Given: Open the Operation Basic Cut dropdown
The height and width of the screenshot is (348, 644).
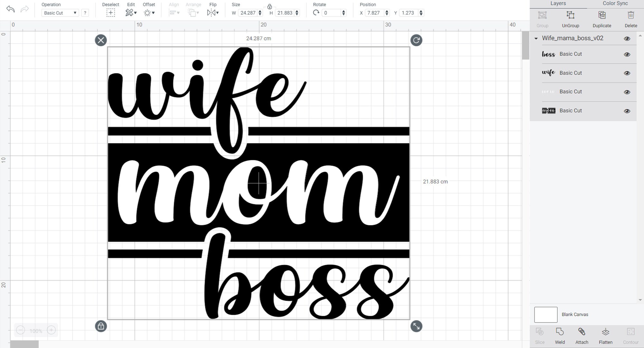Looking at the screenshot, I should point(60,13).
